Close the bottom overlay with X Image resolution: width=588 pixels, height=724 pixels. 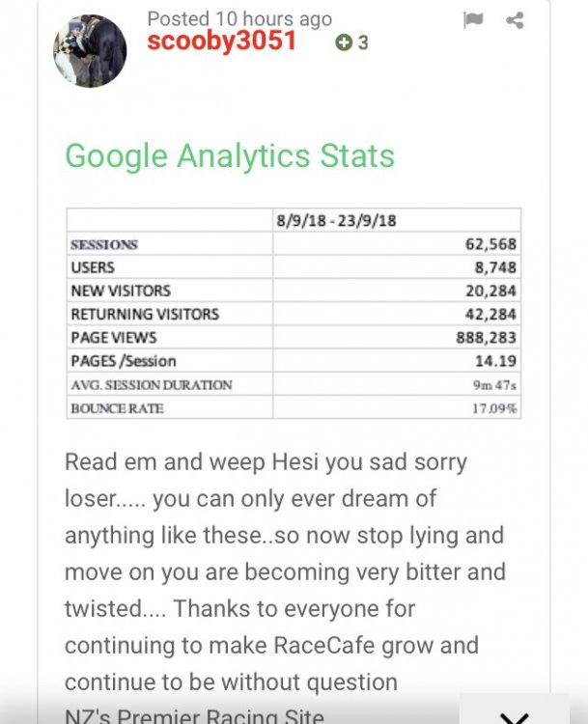[x=515, y=715]
